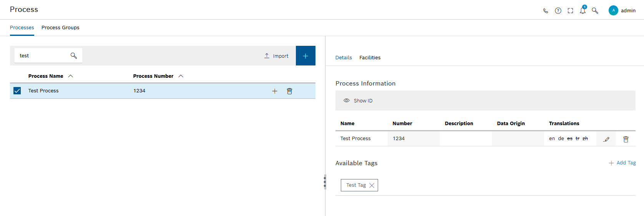Sort by Process Name column arrow
This screenshot has height=216, width=644.
(71, 76)
